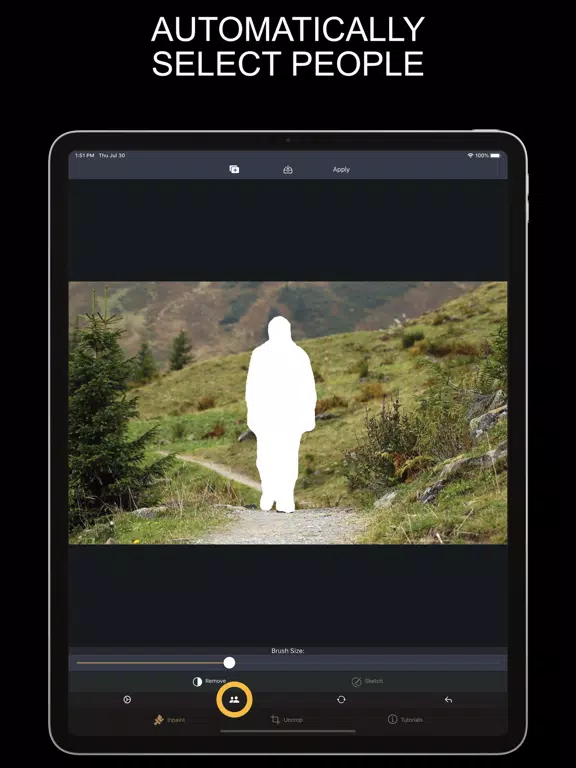Select the Remove mode
Image resolution: width=576 pixels, height=768 pixels.
[x=209, y=681]
